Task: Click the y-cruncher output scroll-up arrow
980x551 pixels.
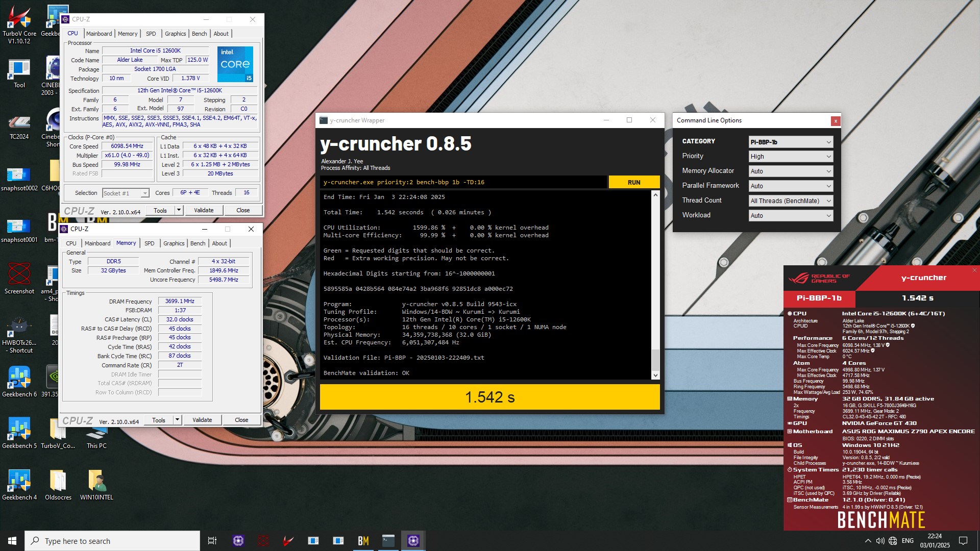Action: coord(655,195)
